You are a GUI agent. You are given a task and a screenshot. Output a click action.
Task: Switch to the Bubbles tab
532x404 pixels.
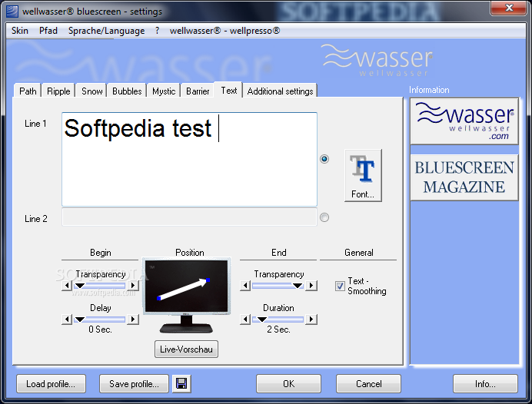tap(127, 91)
